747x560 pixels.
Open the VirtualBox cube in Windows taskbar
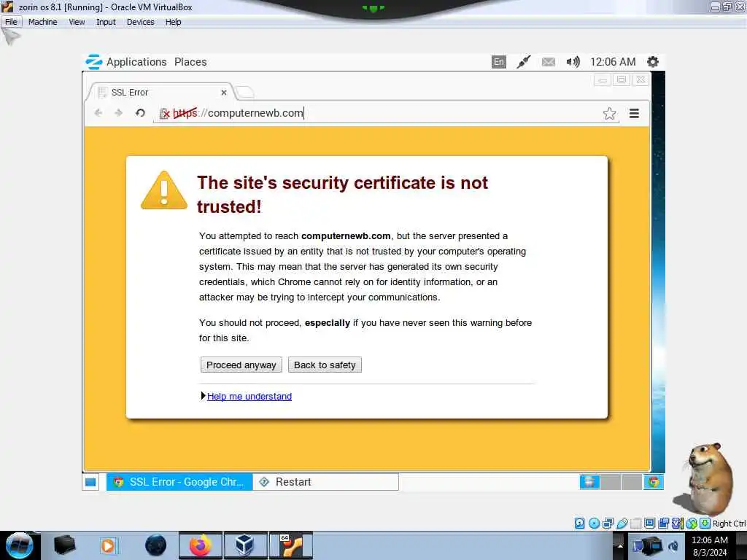pyautogui.click(x=244, y=545)
